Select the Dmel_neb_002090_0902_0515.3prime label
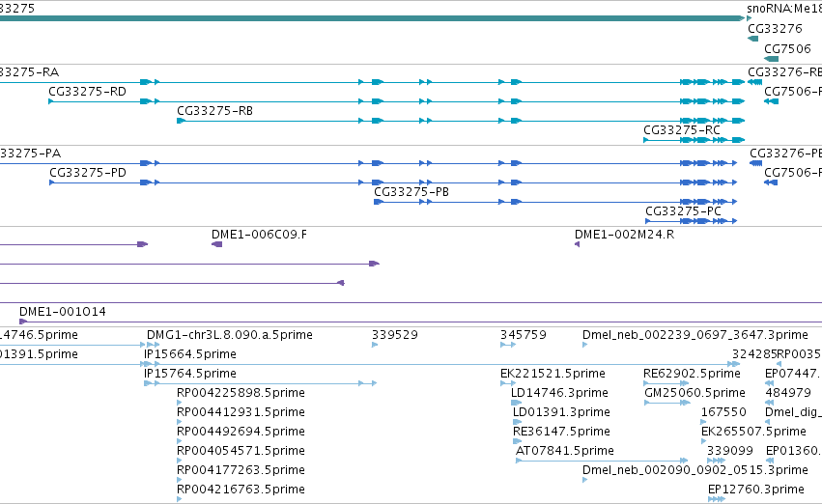This screenshot has width=822, height=504. pyautogui.click(x=695, y=470)
